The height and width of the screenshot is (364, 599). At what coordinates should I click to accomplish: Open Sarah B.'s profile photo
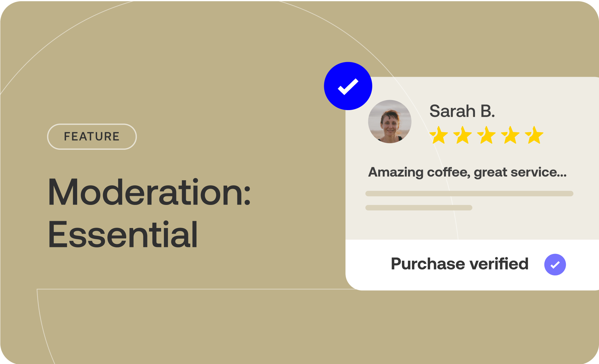[x=389, y=122]
